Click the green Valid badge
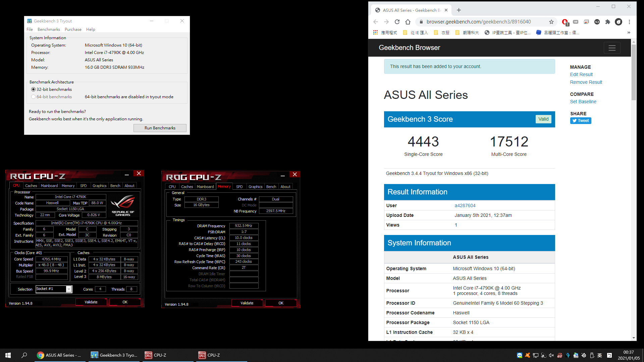This screenshot has width=644, height=362. click(x=543, y=119)
